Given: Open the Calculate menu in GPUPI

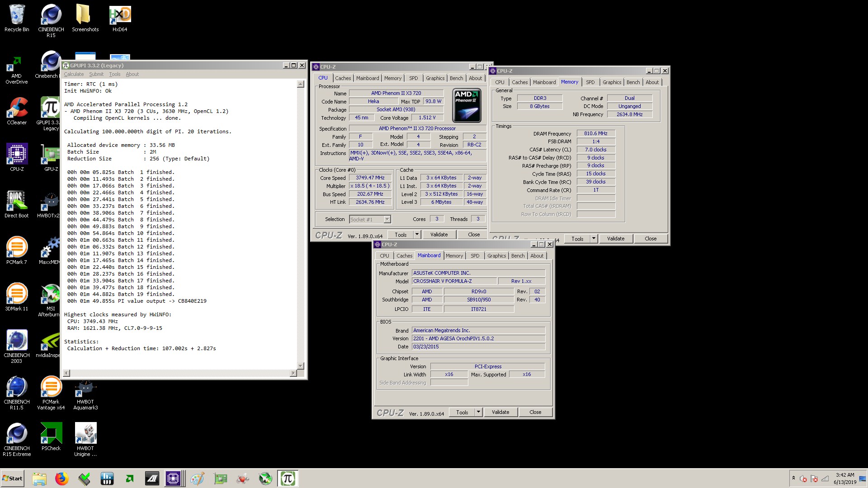Looking at the screenshot, I should point(74,74).
